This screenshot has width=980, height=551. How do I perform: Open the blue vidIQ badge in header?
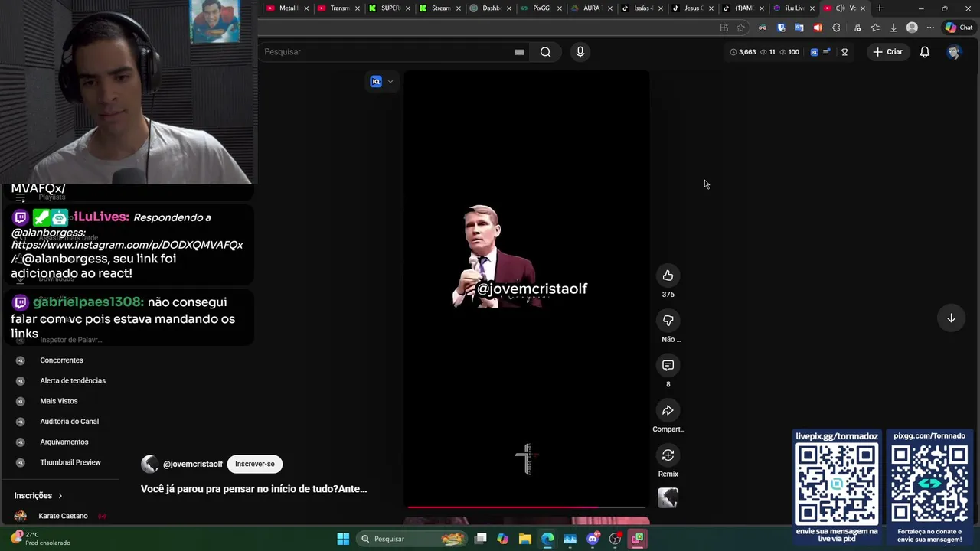pyautogui.click(x=814, y=52)
